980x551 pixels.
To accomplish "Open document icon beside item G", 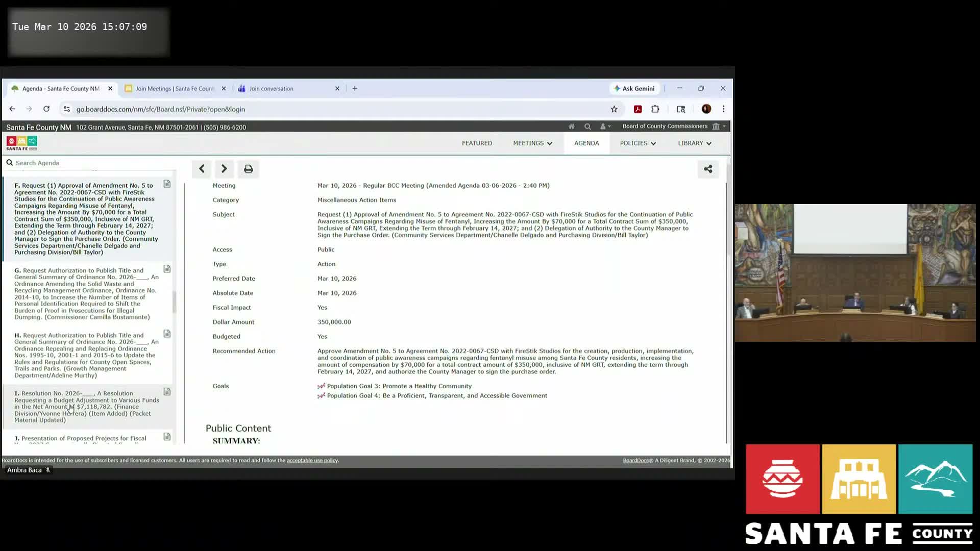I will [167, 269].
